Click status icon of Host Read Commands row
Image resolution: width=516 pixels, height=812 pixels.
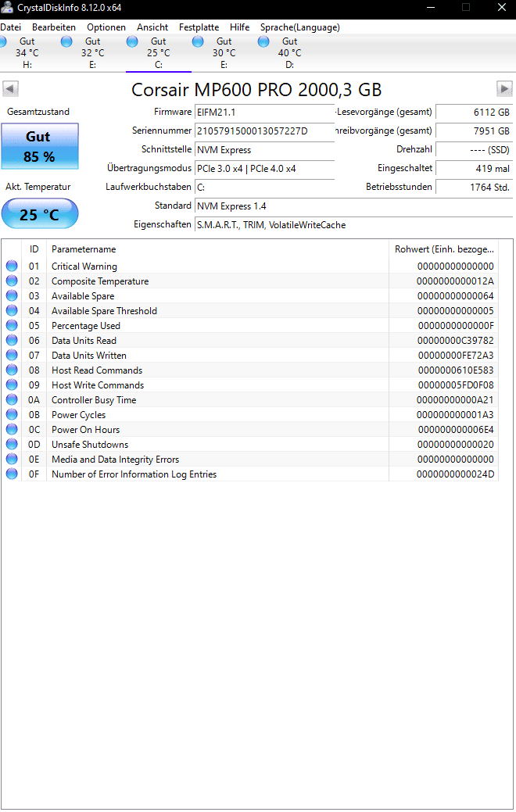tap(12, 370)
